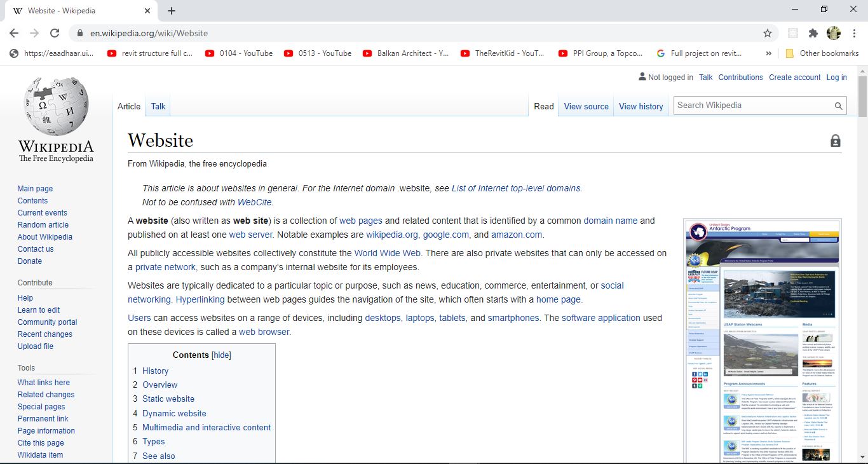Click the browser forward arrow
The image size is (868, 464).
click(34, 33)
